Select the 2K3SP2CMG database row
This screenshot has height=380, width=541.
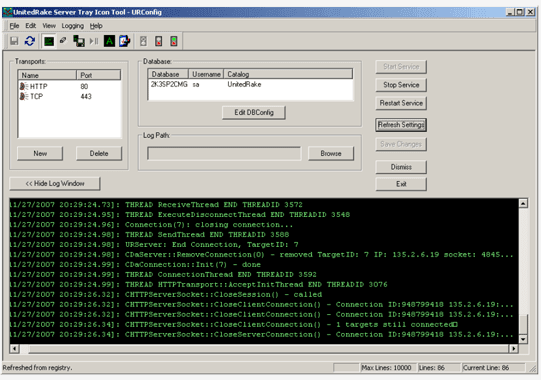click(250, 85)
